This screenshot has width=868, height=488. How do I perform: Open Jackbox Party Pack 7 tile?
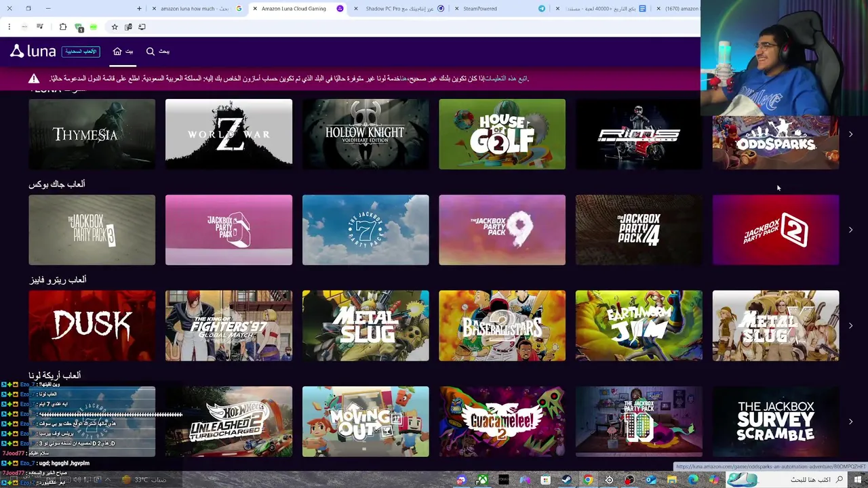coord(366,230)
